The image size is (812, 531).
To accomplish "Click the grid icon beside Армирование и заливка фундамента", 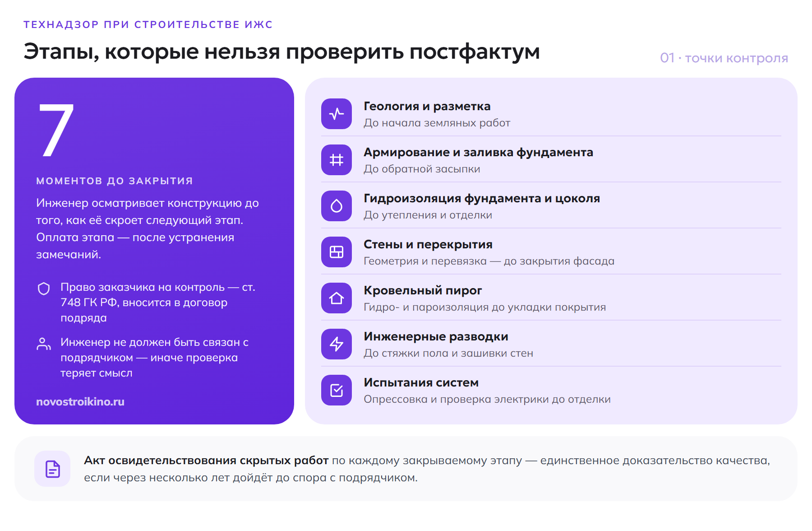I will tap(337, 160).
